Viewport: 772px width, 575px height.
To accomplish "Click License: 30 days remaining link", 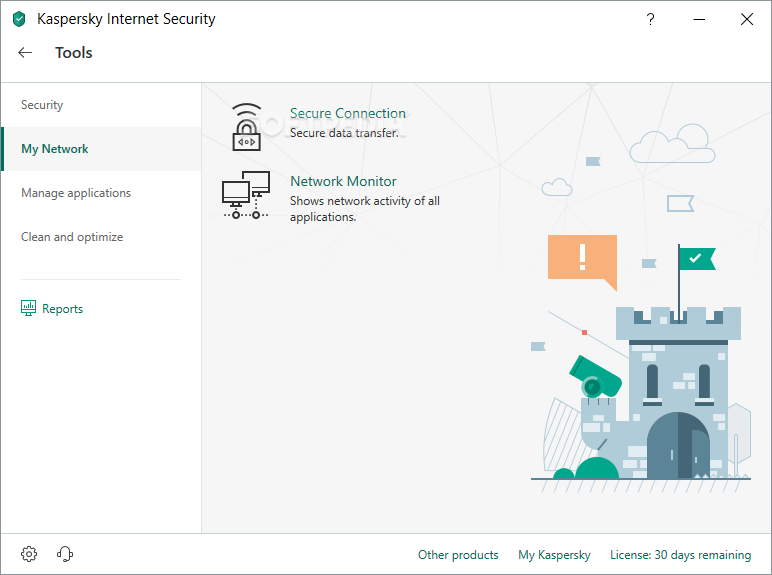I will coord(680,555).
